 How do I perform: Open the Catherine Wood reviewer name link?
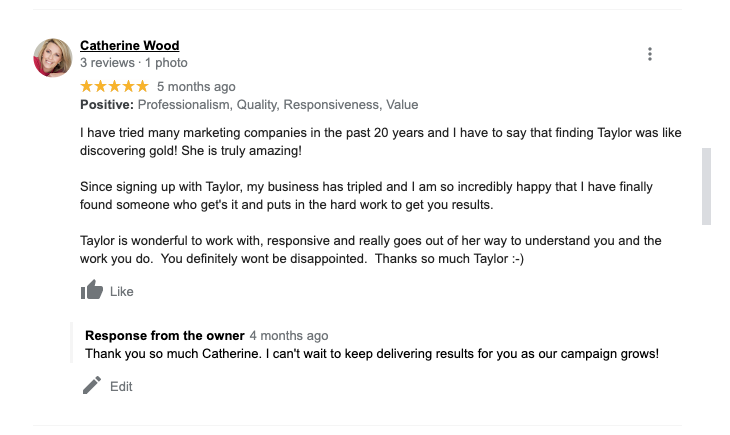click(x=129, y=46)
